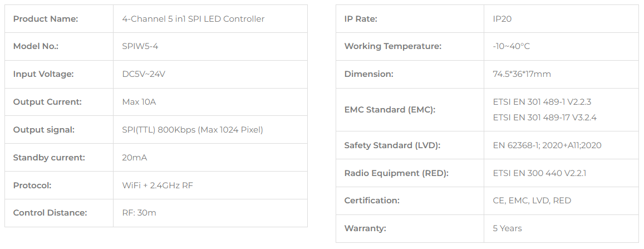
Task: Click the IP20 rating value
Action: pyautogui.click(x=502, y=19)
